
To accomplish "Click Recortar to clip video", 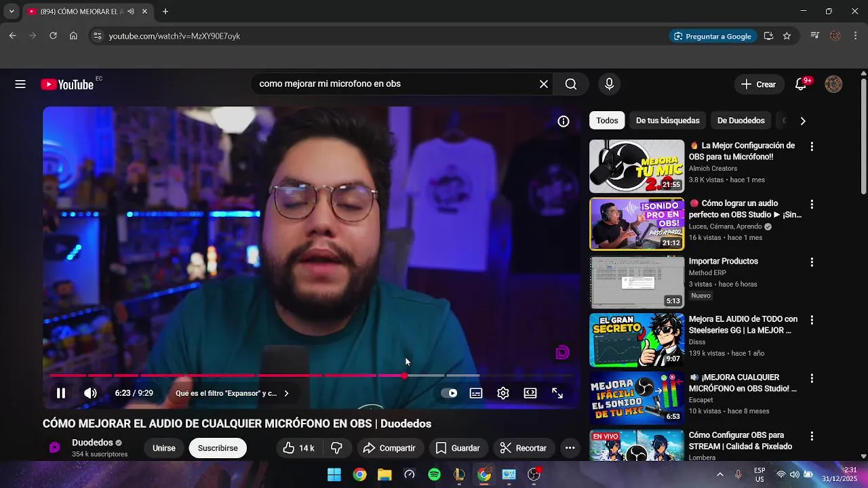I will click(523, 448).
